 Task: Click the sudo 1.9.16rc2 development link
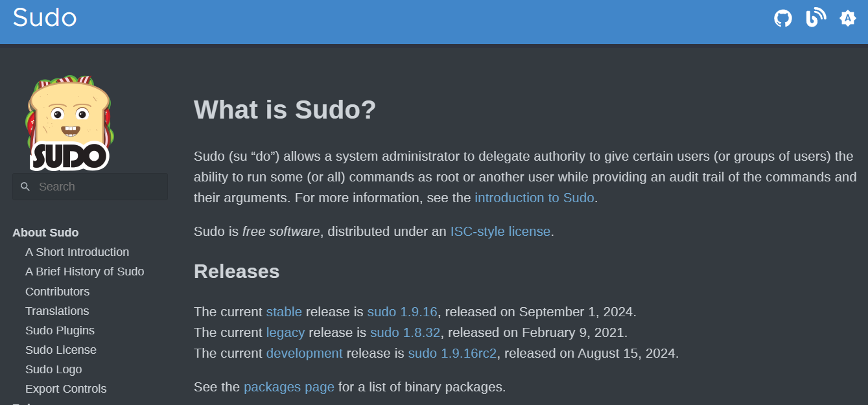(452, 353)
